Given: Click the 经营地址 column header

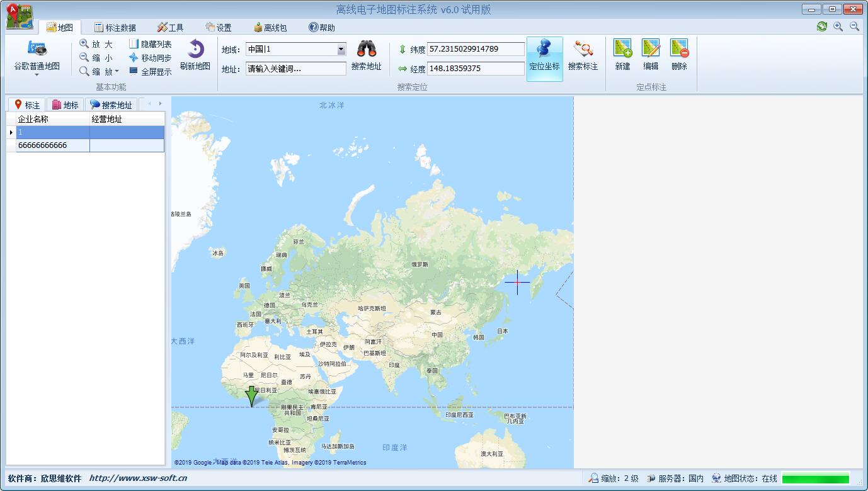Looking at the screenshot, I should 127,119.
